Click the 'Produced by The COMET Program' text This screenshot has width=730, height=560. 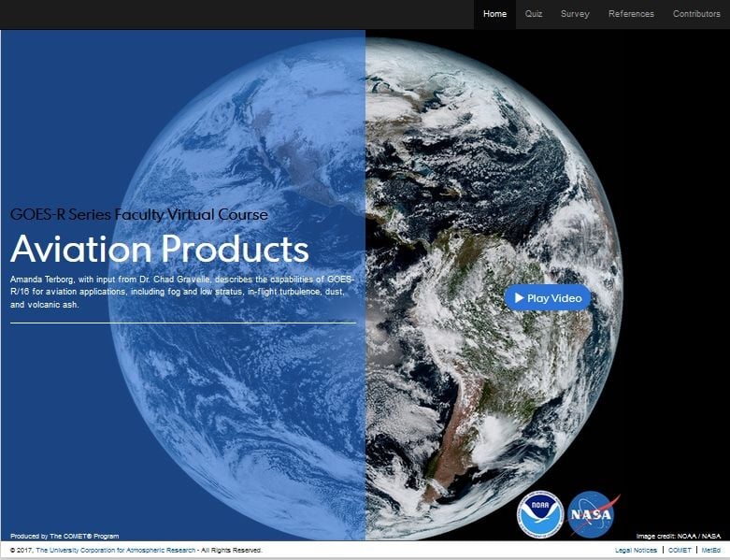tap(64, 536)
